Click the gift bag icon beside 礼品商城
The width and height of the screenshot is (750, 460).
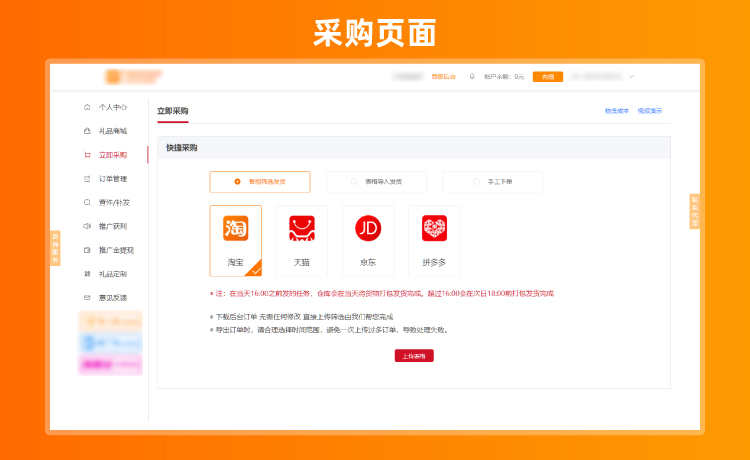pos(87,131)
